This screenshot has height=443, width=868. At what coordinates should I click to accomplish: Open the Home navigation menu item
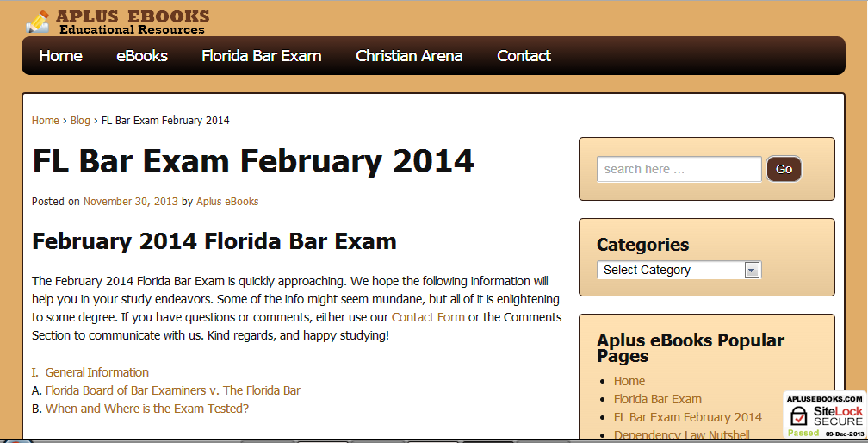click(x=61, y=56)
